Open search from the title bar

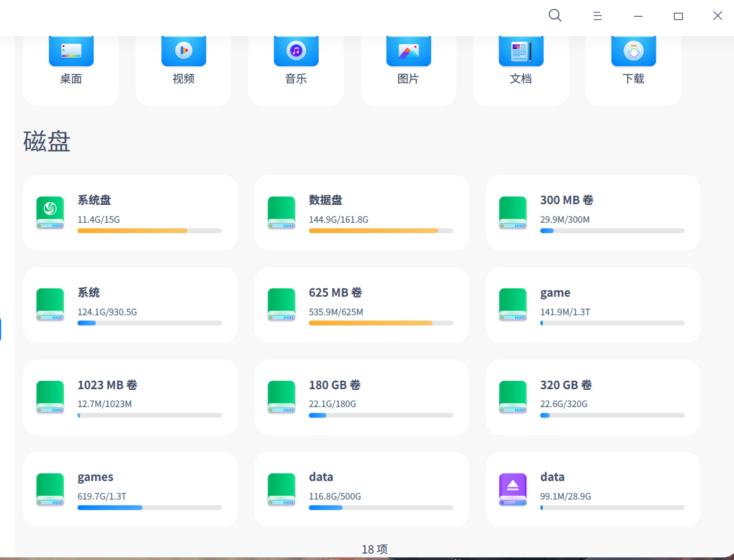555,15
